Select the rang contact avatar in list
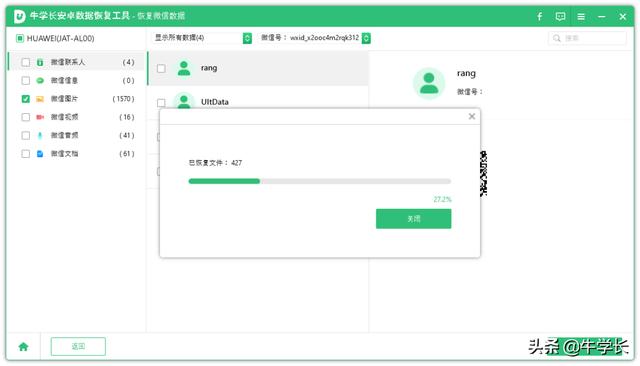 pos(184,68)
